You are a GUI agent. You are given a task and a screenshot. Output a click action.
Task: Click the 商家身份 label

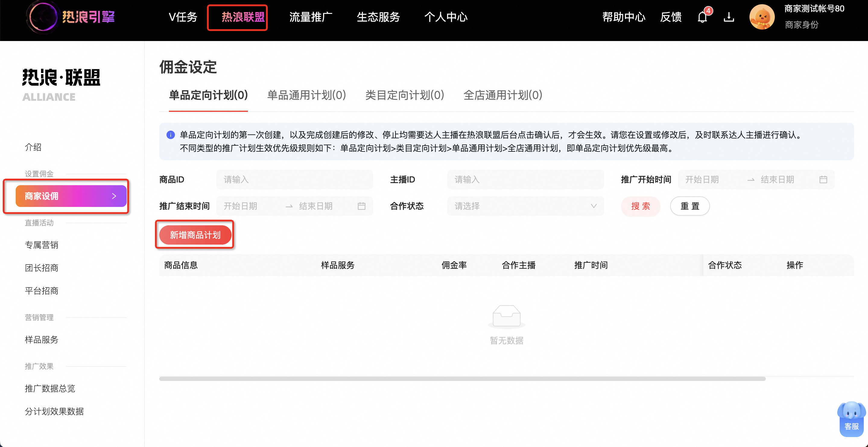coord(802,25)
